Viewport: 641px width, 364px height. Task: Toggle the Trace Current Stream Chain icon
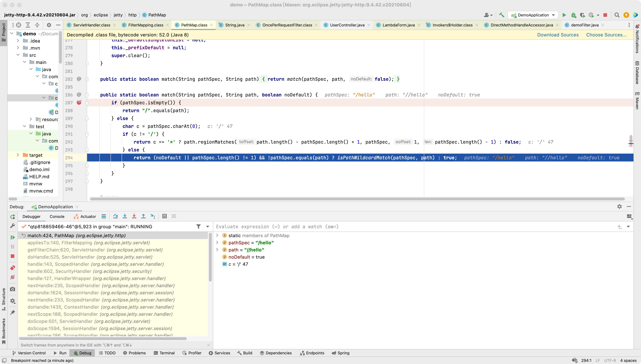174,216
